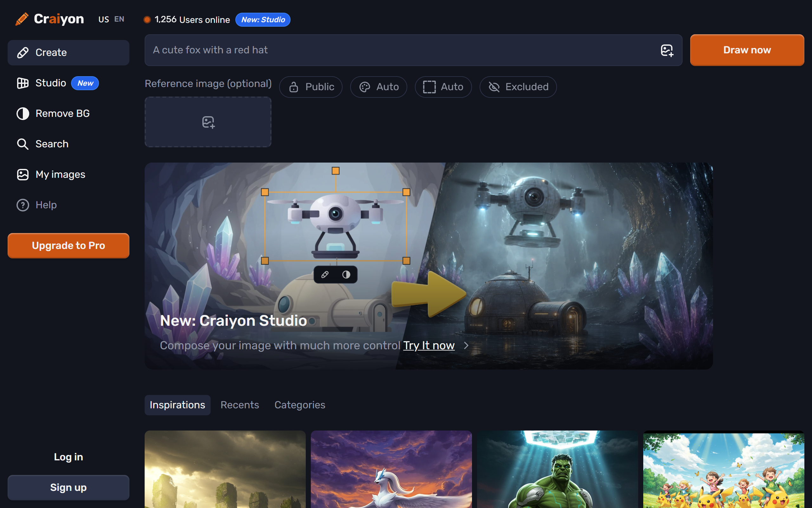812x508 pixels.
Task: Click the lock icon on Public chip
Action: tap(294, 87)
